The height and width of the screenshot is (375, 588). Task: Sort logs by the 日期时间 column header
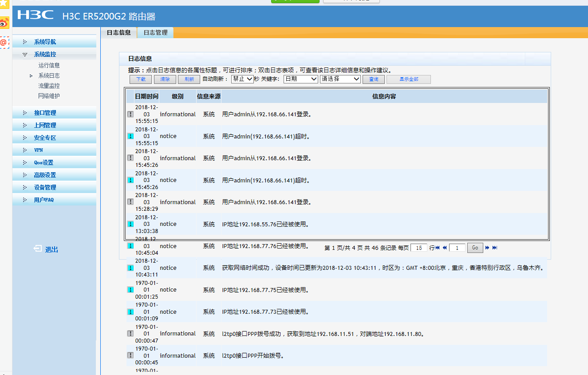(146, 96)
